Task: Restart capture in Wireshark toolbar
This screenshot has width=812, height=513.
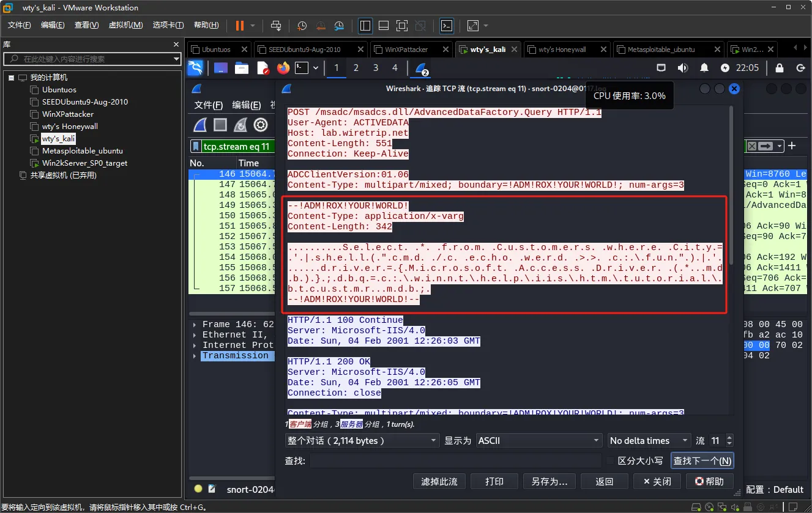Action: point(240,125)
